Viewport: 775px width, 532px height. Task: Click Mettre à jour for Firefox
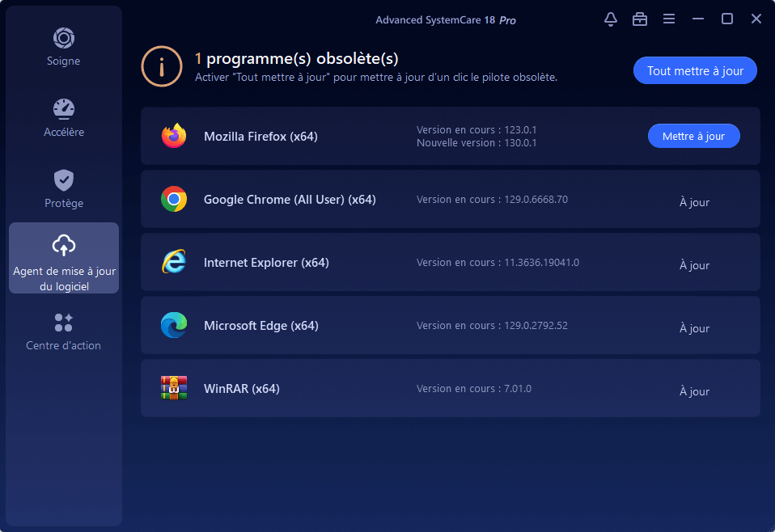coord(693,136)
